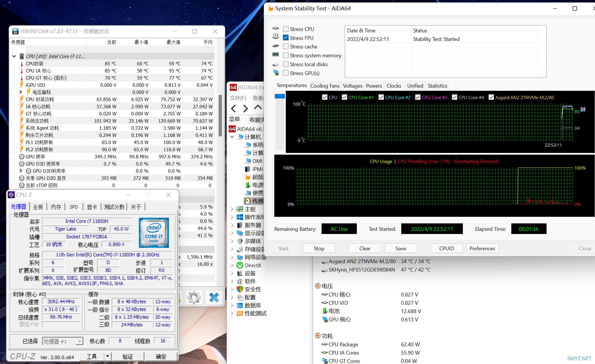Click the Clear button

(x=365, y=248)
